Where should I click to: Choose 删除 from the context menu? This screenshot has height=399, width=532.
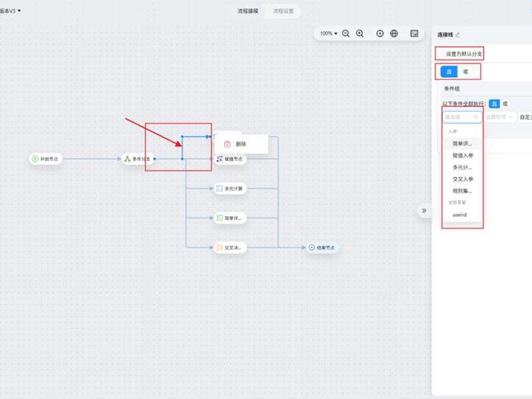241,144
